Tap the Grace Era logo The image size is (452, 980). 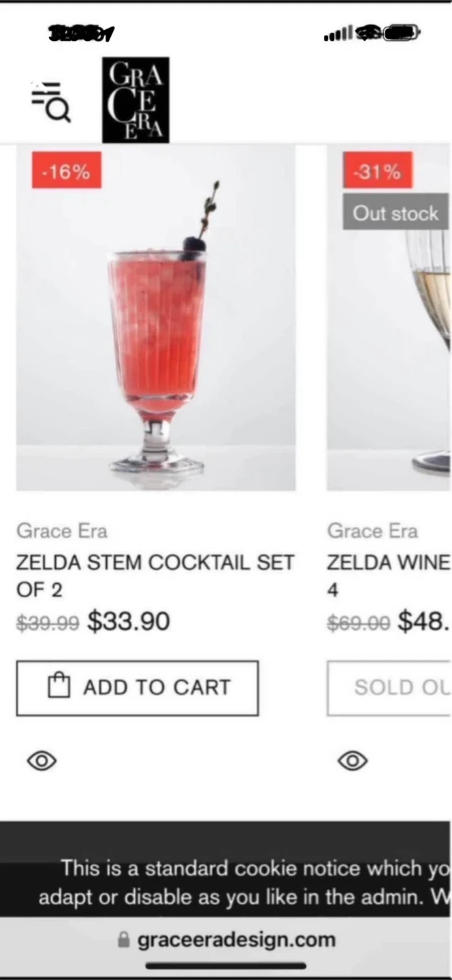click(x=135, y=100)
